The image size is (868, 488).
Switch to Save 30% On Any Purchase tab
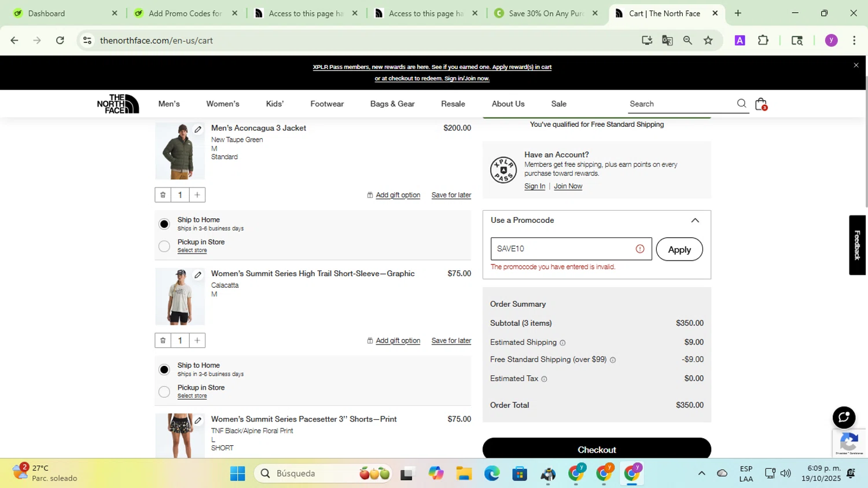tap(546, 13)
